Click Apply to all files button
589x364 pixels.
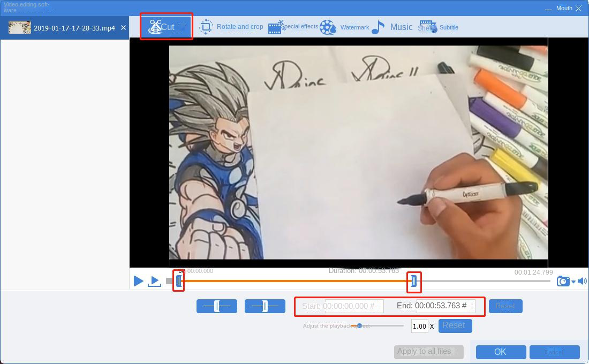pos(428,352)
